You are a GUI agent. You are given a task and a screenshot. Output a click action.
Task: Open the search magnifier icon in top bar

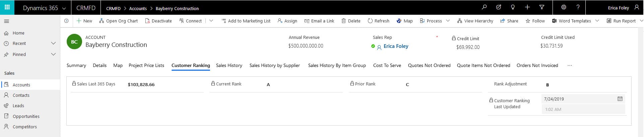click(x=484, y=7)
